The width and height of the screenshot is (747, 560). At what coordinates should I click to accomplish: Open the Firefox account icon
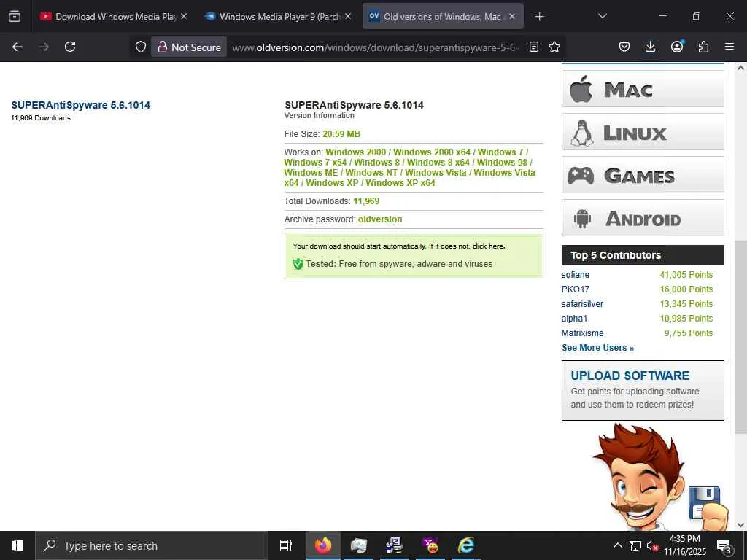click(677, 46)
